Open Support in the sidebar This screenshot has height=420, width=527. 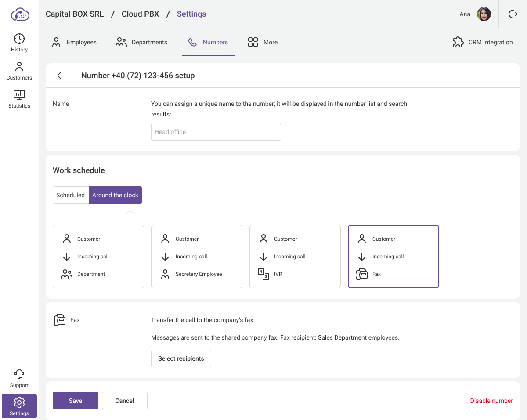[19, 379]
